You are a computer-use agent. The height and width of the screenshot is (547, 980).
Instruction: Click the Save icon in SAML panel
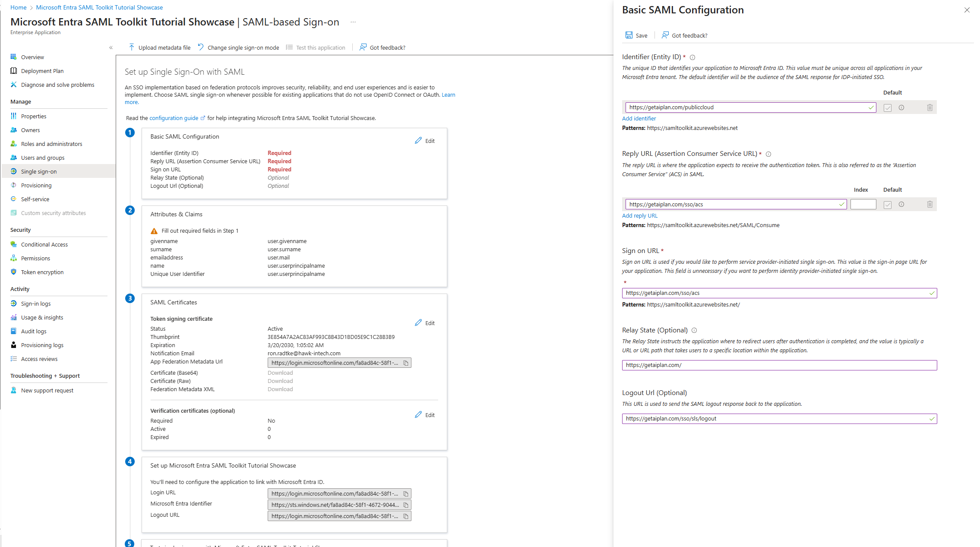click(629, 35)
